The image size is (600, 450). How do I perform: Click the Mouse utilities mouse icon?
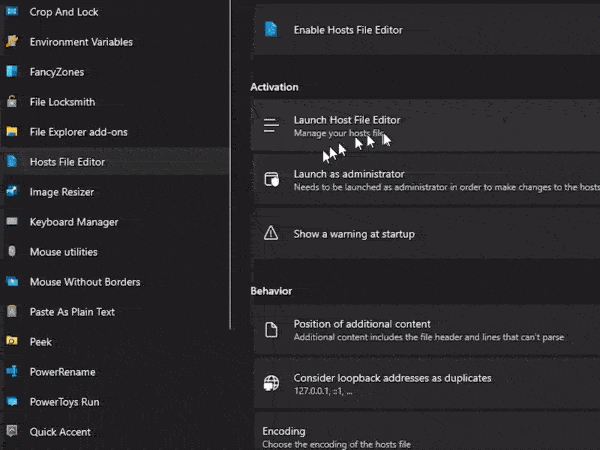pos(12,251)
